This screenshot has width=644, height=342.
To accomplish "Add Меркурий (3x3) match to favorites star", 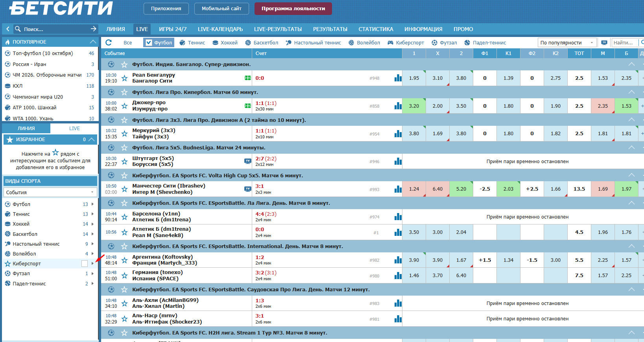I will (x=124, y=134).
